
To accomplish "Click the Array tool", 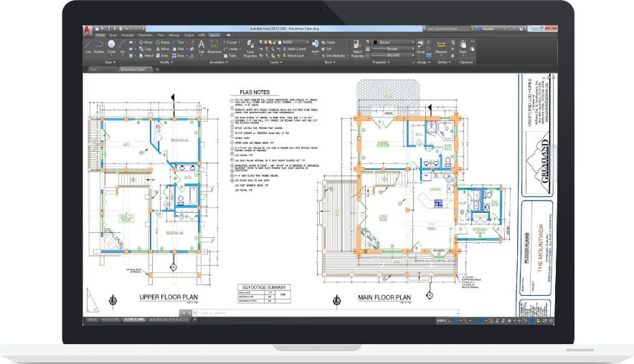I will coord(179,56).
